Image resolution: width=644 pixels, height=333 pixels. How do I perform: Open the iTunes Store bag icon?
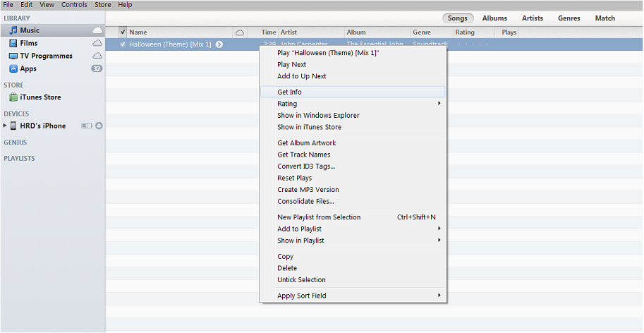(13, 97)
